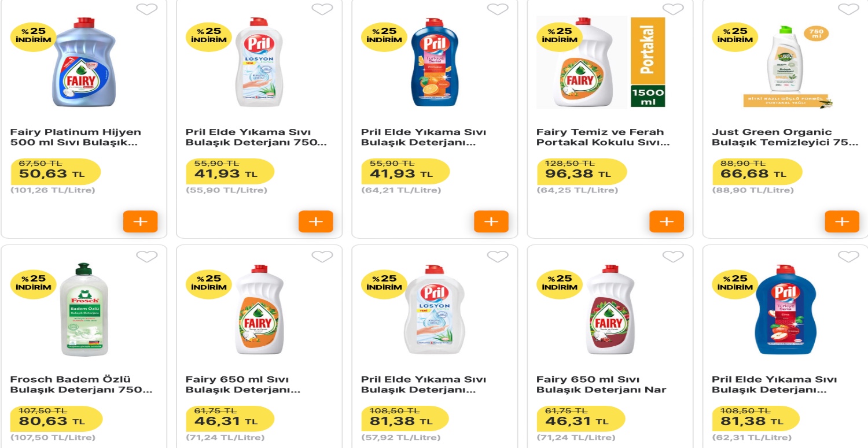Favorite the Fairy Platinum Hijyen product

[x=148, y=9]
